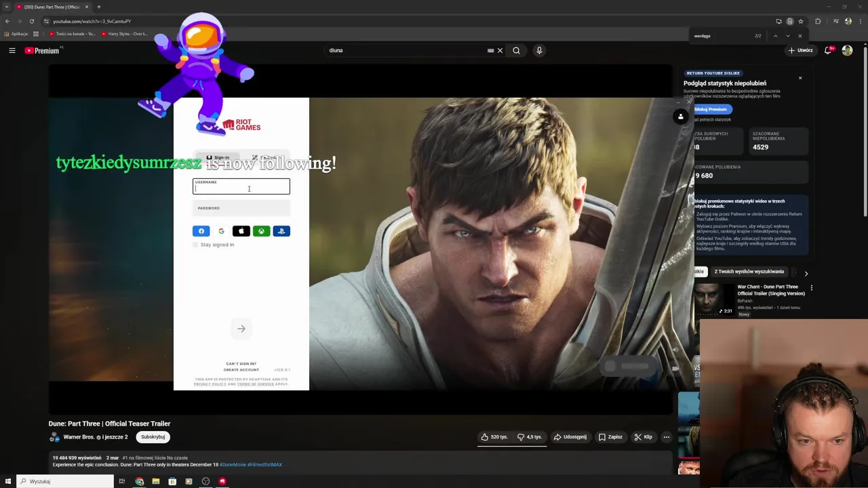Go to the YouTube Premium home logo
Viewport: 868px width, 488px height.
point(43,50)
